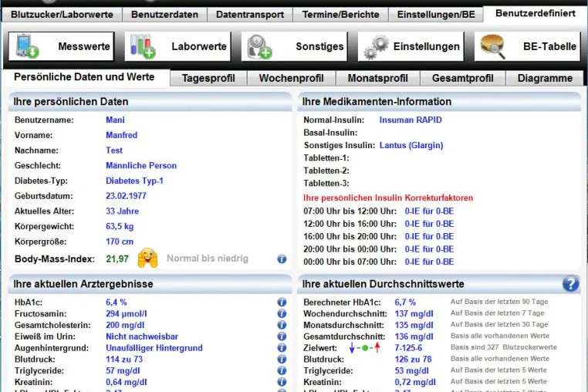Click the Lantus (Glargin) value
The image size is (588, 392).
coord(411,145)
